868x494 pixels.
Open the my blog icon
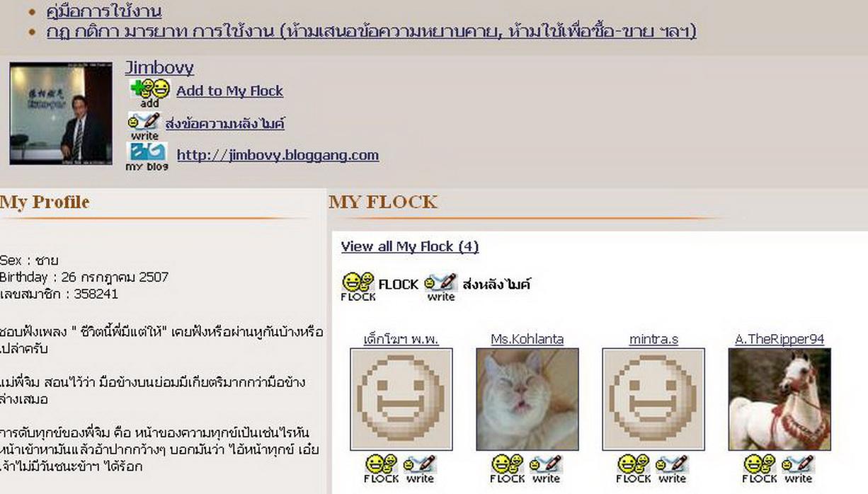click(147, 156)
